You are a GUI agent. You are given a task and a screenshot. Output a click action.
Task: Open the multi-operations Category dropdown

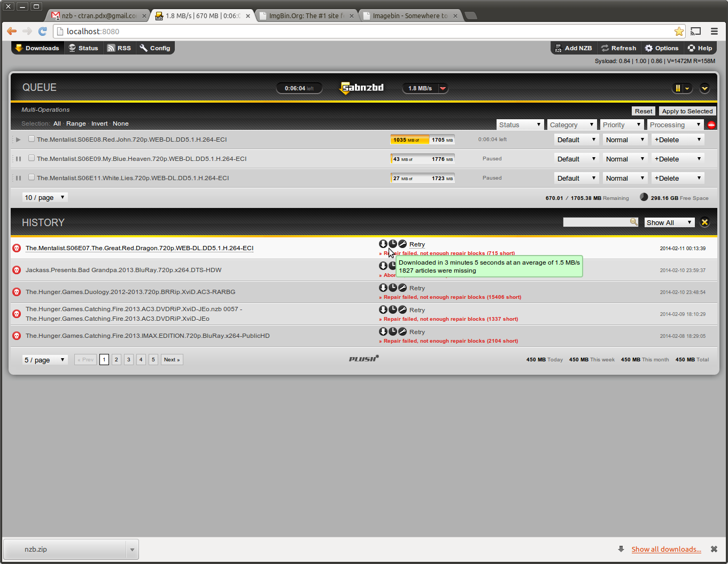click(571, 125)
